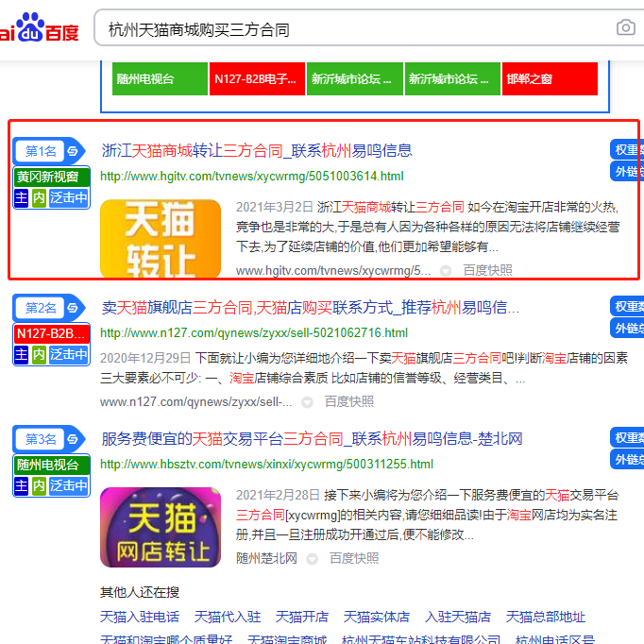
Task: Click the fourth tile, the second 新沂城市论坛
Action: 452,79
